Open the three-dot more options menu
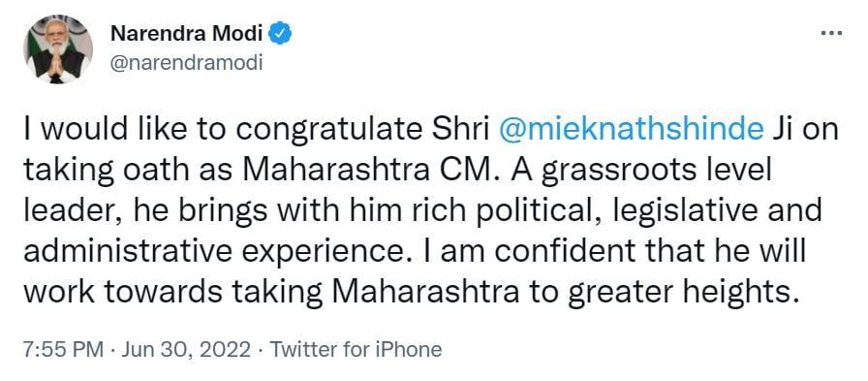Image resolution: width=868 pixels, height=381 pixels. pyautogui.click(x=831, y=34)
